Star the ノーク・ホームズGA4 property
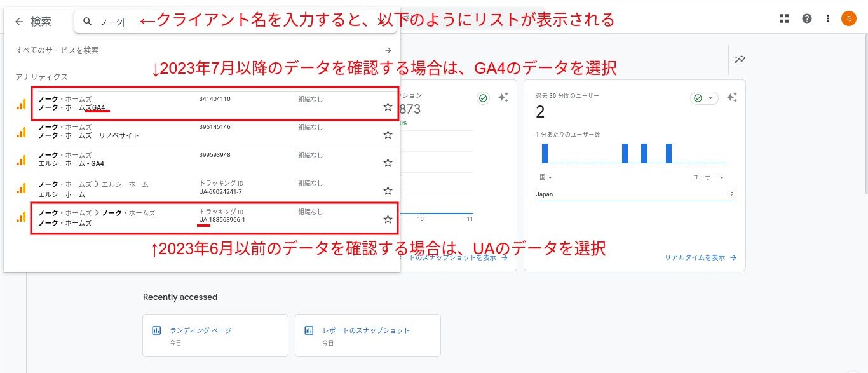868x373 pixels. coord(388,107)
